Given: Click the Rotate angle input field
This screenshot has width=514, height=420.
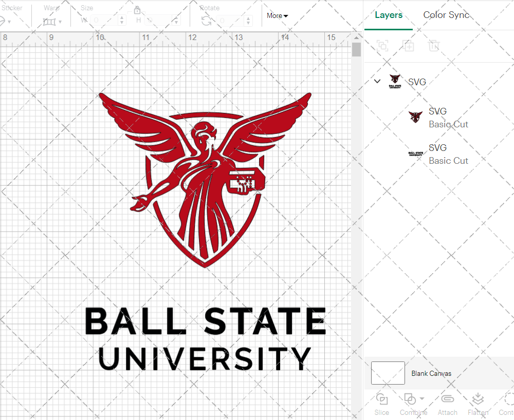Looking at the screenshot, I should 231,21.
